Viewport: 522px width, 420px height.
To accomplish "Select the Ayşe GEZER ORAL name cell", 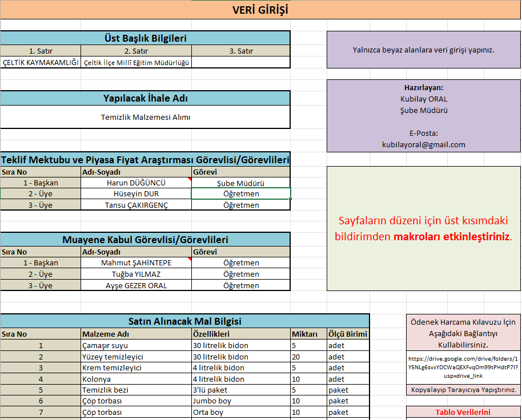I will [x=136, y=285].
